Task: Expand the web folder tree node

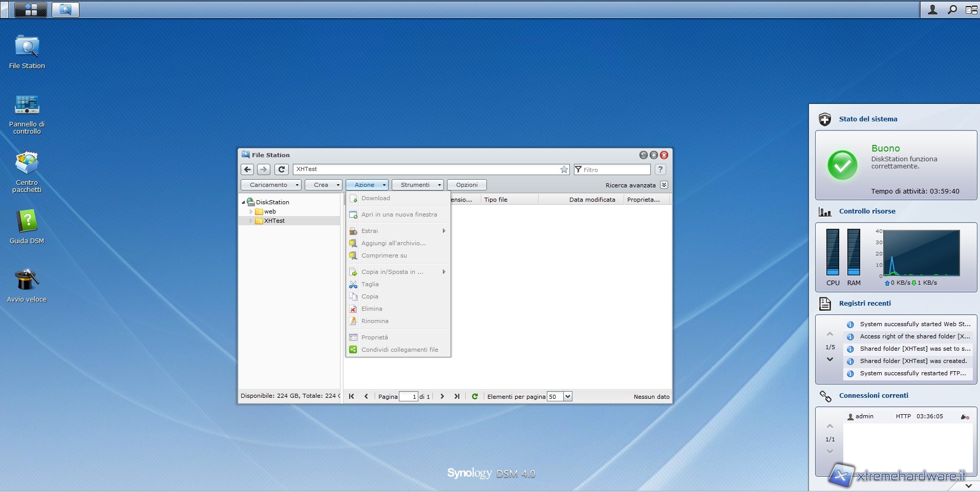Action: tap(251, 211)
